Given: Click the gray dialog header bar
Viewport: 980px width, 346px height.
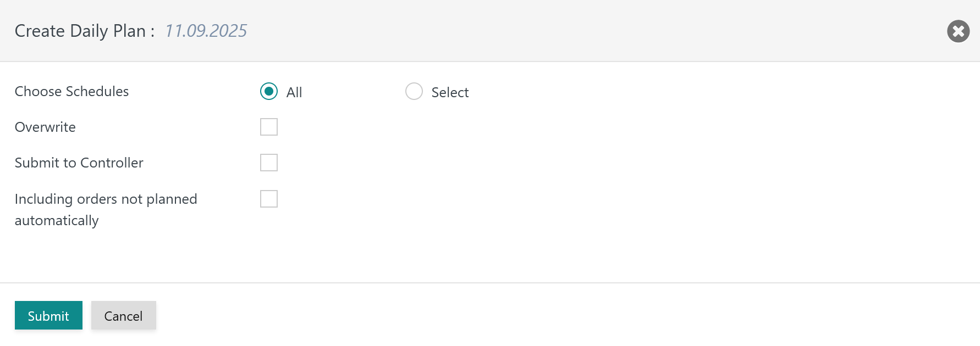Looking at the screenshot, I should tap(550, 31).
